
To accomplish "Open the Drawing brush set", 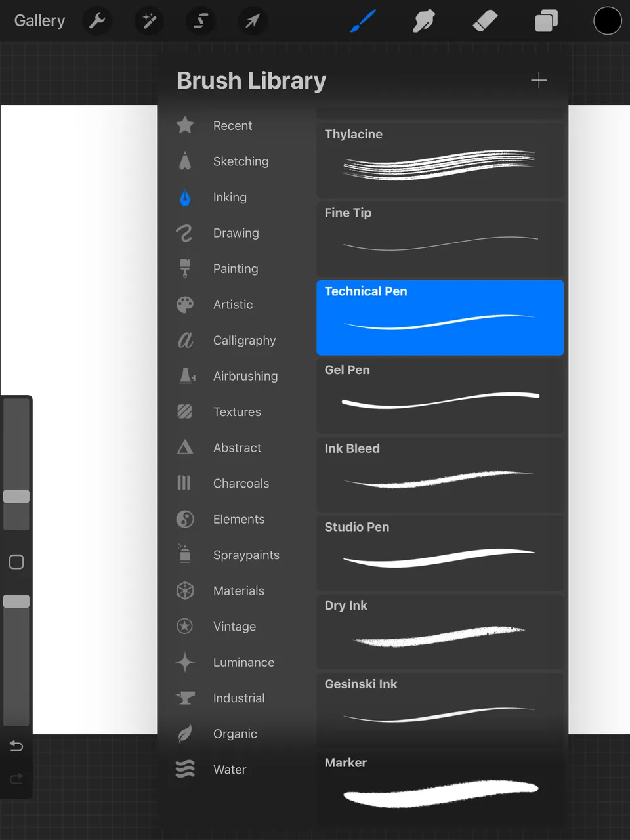I will point(237,233).
